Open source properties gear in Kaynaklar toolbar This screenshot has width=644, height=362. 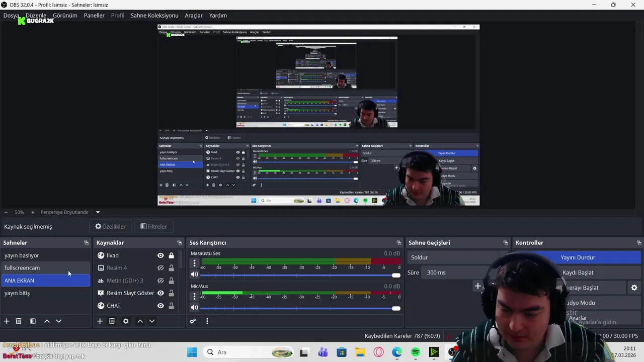click(126, 321)
